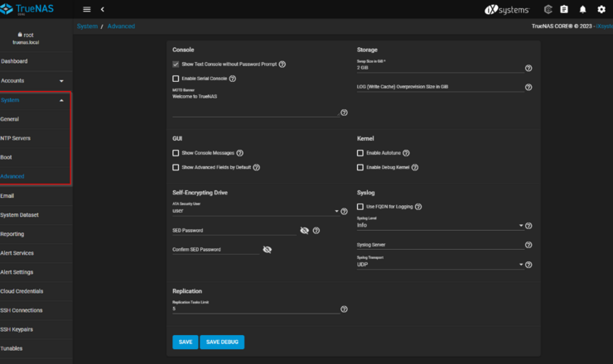The image size is (613, 364).
Task: Open System Dataset page
Action: tap(36, 215)
